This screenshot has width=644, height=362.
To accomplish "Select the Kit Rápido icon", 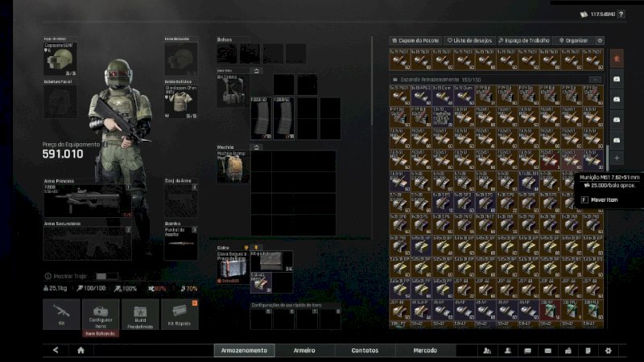I will 180,315.
